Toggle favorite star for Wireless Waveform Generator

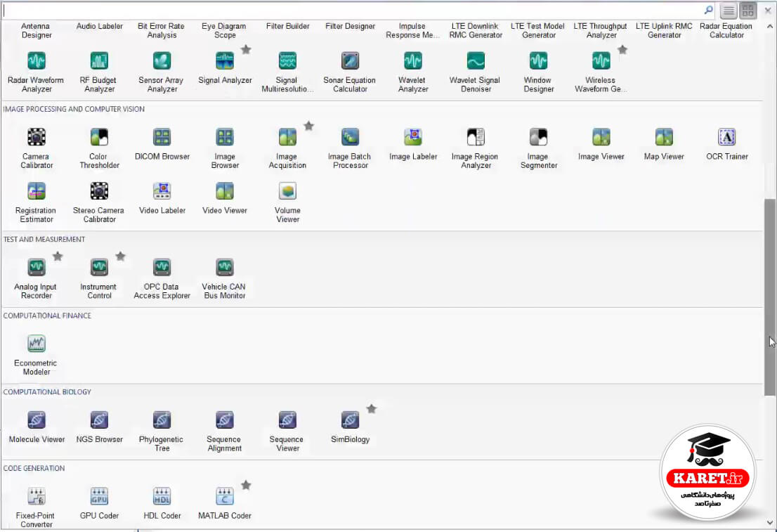[622, 49]
